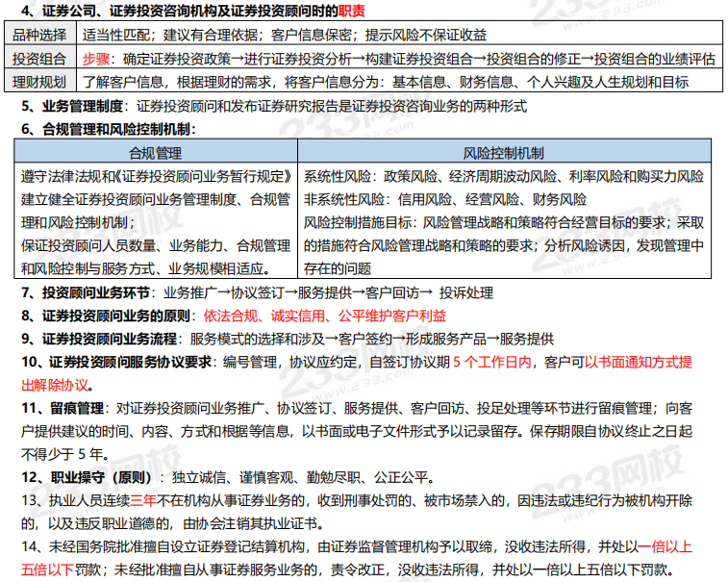
Task: Click the heading '11、留痕管理'
Action: pos(63,408)
